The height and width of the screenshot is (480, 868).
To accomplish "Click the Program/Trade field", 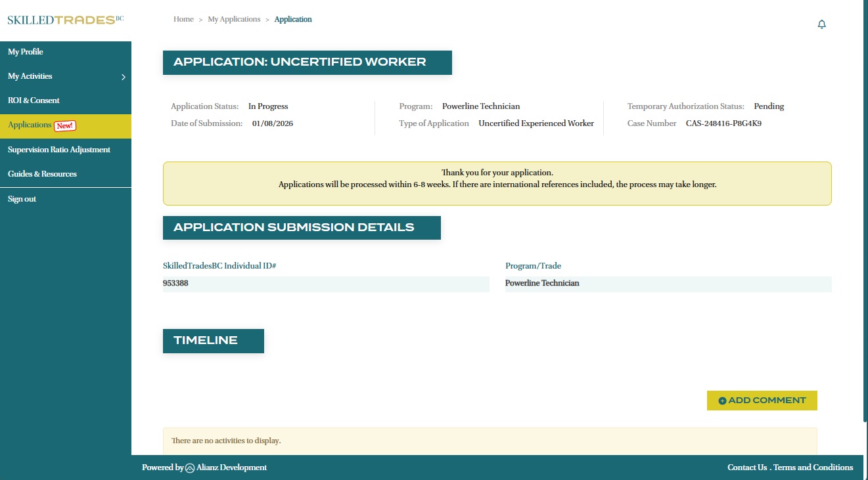I will pos(668,284).
